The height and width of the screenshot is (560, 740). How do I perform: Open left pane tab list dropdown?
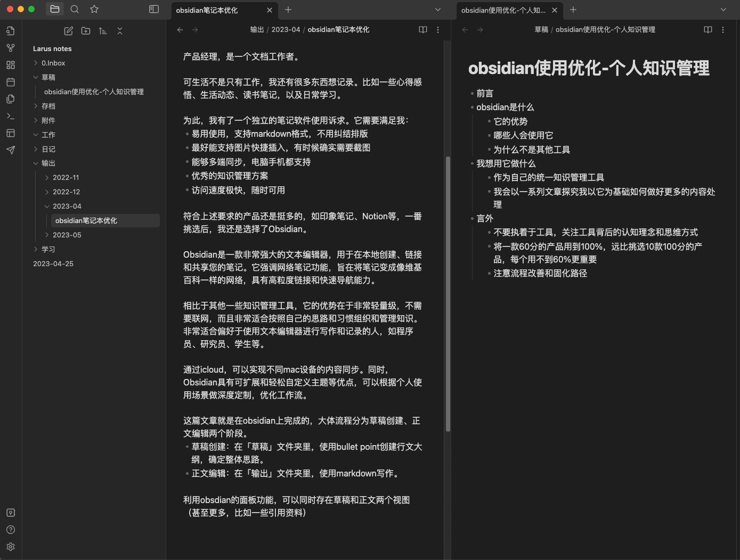[x=438, y=10]
